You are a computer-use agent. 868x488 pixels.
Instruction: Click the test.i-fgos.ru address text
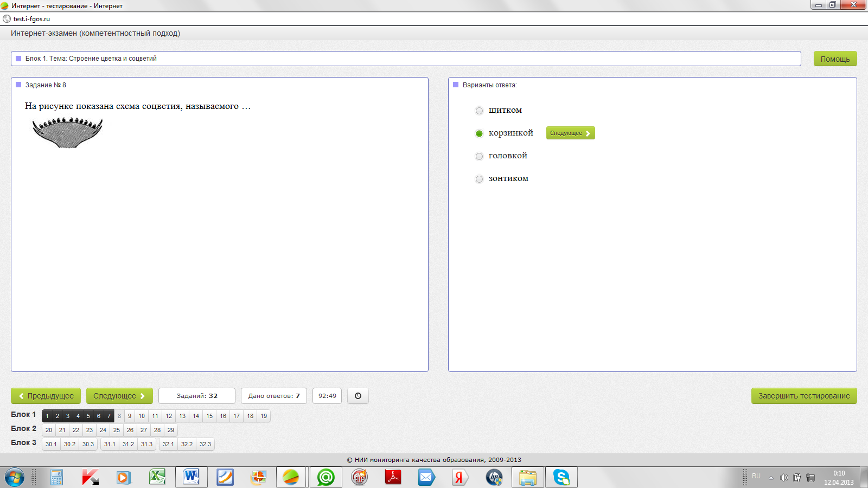[x=31, y=19]
